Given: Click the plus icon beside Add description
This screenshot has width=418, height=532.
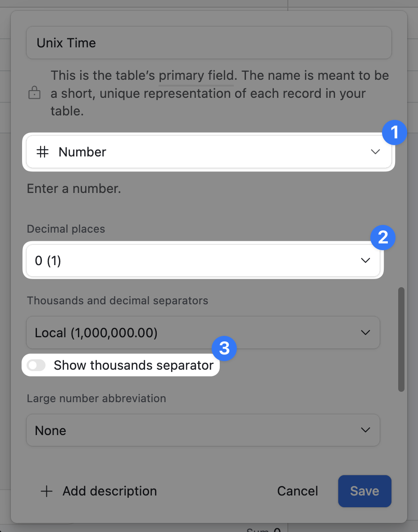Looking at the screenshot, I should (x=46, y=491).
